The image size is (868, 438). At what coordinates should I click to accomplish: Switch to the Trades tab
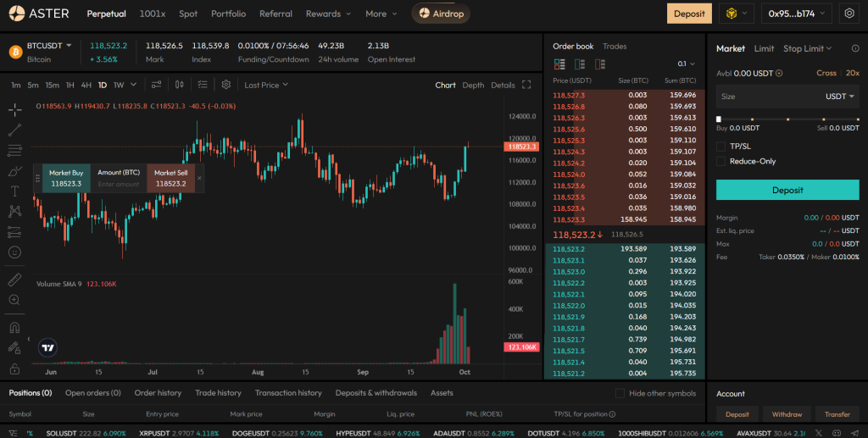pos(615,46)
